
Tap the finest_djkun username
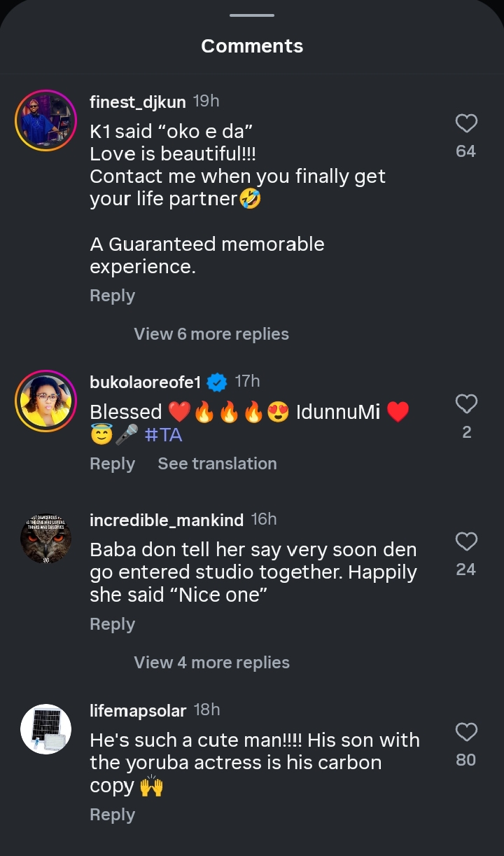tap(137, 102)
